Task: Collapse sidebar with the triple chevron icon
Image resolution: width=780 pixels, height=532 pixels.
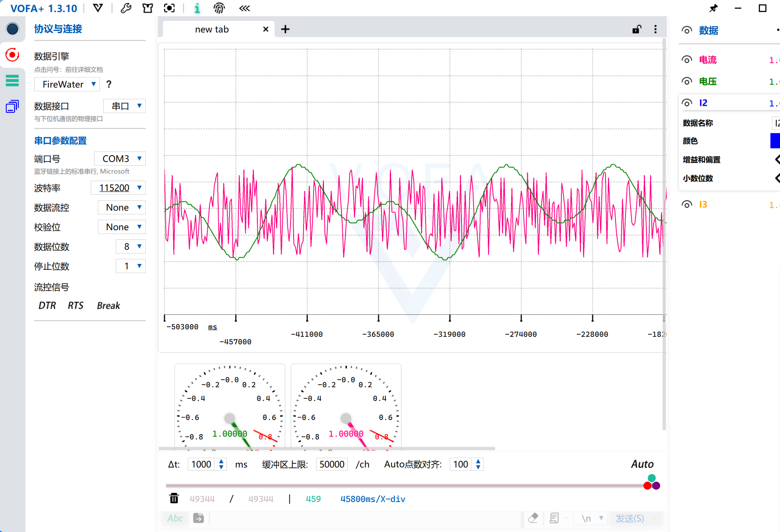Action: (244, 8)
